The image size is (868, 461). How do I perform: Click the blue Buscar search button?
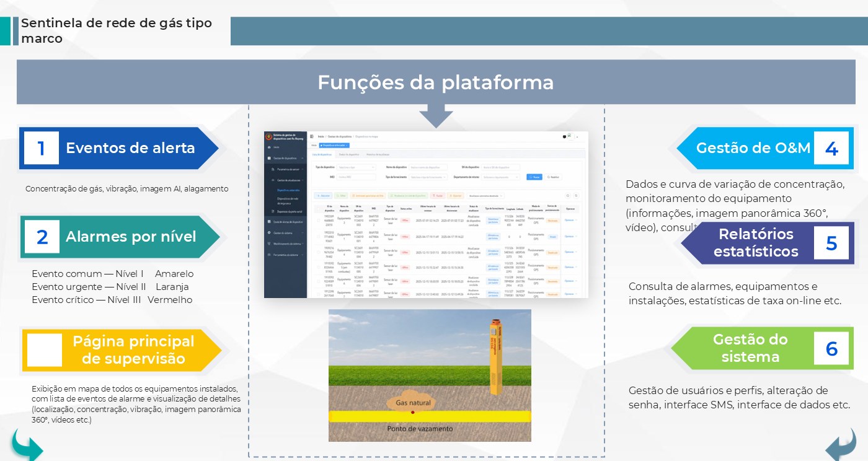(534, 177)
